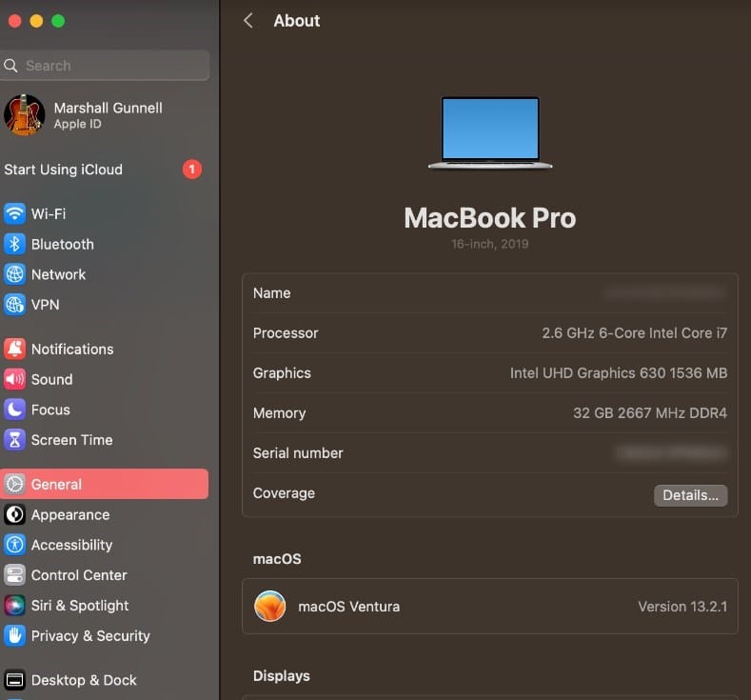Image resolution: width=751 pixels, height=700 pixels.
Task: Click the MacBook Pro laptop image
Action: [490, 132]
